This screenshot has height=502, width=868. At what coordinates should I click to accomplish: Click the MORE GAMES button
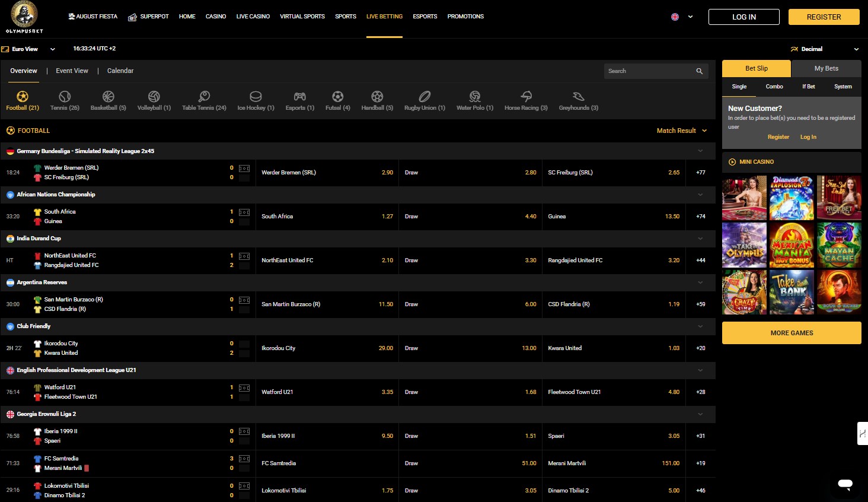tap(792, 333)
